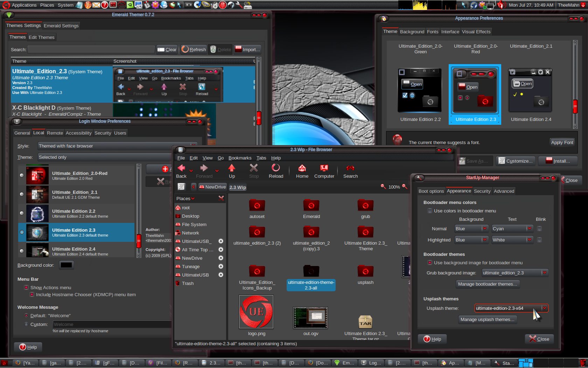The image size is (588, 368).
Task: Switch to Visual Effects tab in Appearance Preferences
Action: tap(476, 32)
